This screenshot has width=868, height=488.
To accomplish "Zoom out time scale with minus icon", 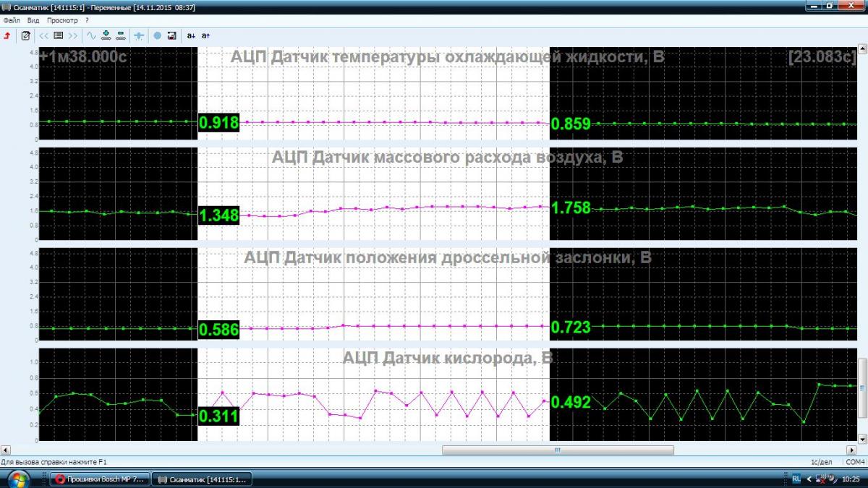I will (x=120, y=35).
